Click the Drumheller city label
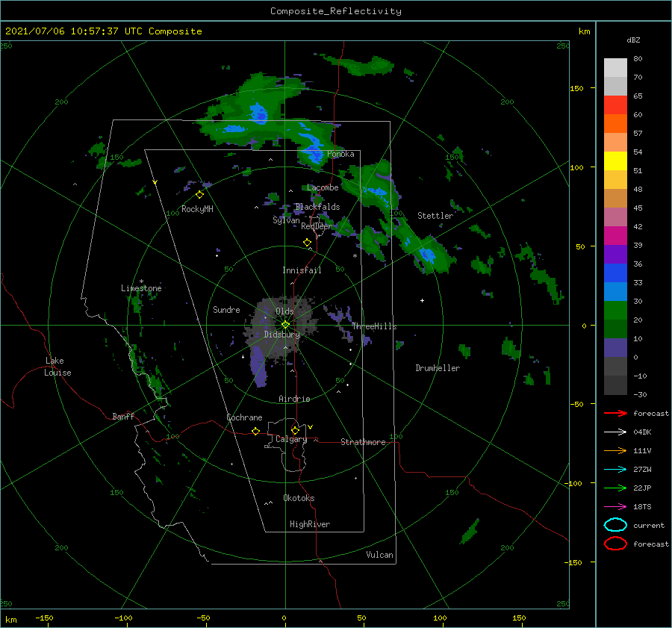This screenshot has height=628, width=672. [438, 368]
